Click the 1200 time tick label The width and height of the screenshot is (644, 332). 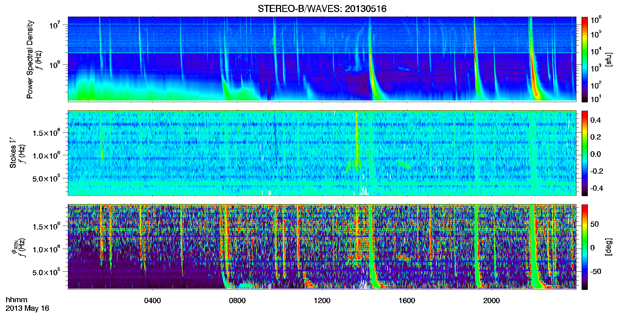click(x=322, y=301)
